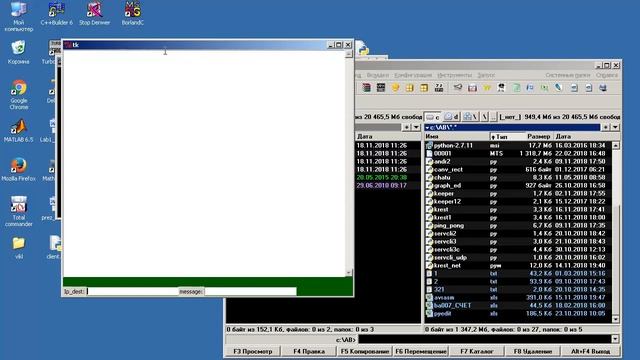Open the Конфигурация menu in Total Commander
This screenshot has height=360, width=640.
click(413, 76)
